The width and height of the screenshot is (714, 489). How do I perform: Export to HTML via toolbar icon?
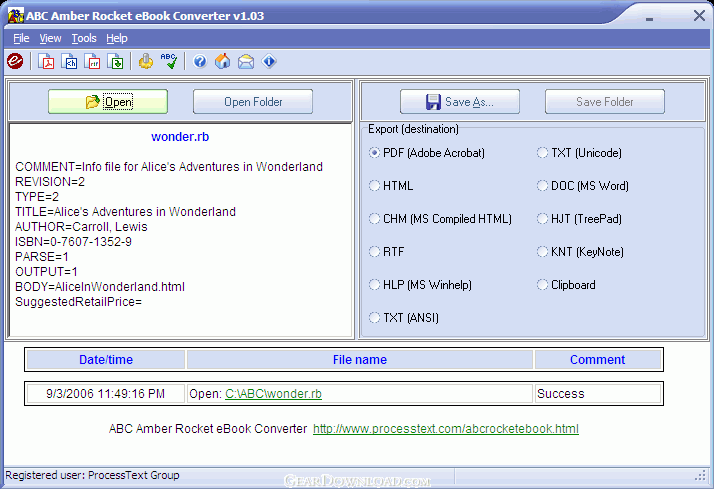(x=69, y=61)
